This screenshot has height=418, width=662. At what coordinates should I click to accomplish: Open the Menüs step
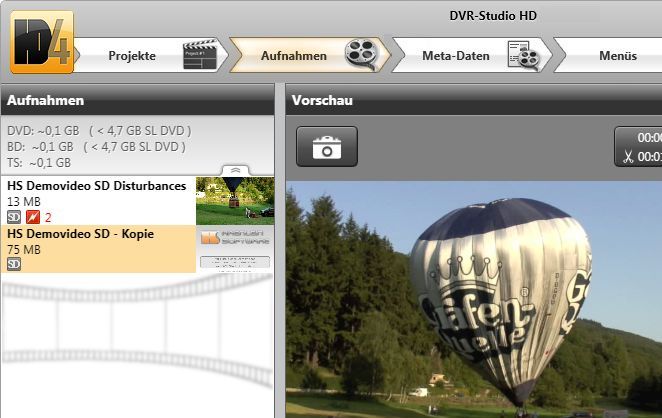click(x=608, y=55)
